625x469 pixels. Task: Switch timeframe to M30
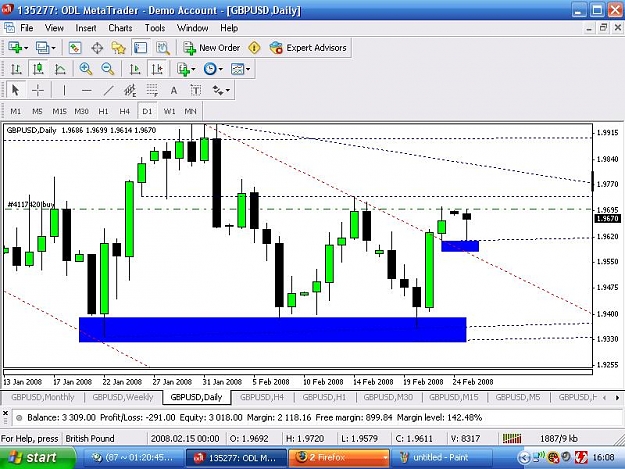click(x=81, y=111)
